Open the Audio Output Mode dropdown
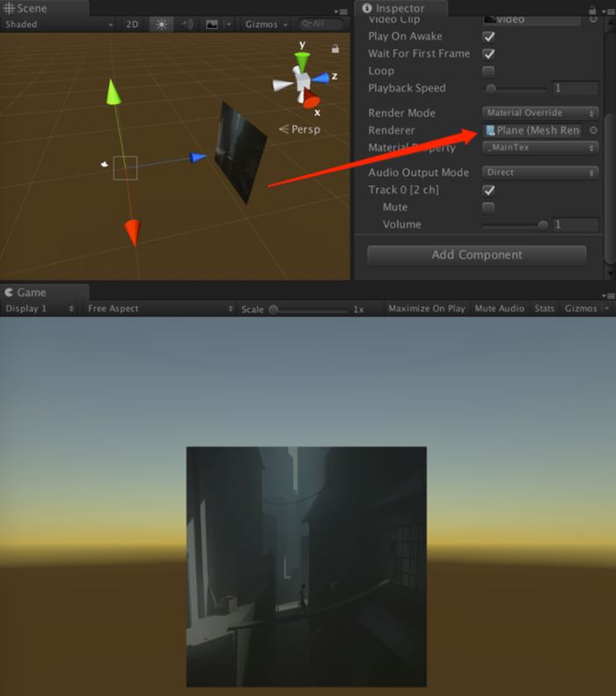 (540, 172)
